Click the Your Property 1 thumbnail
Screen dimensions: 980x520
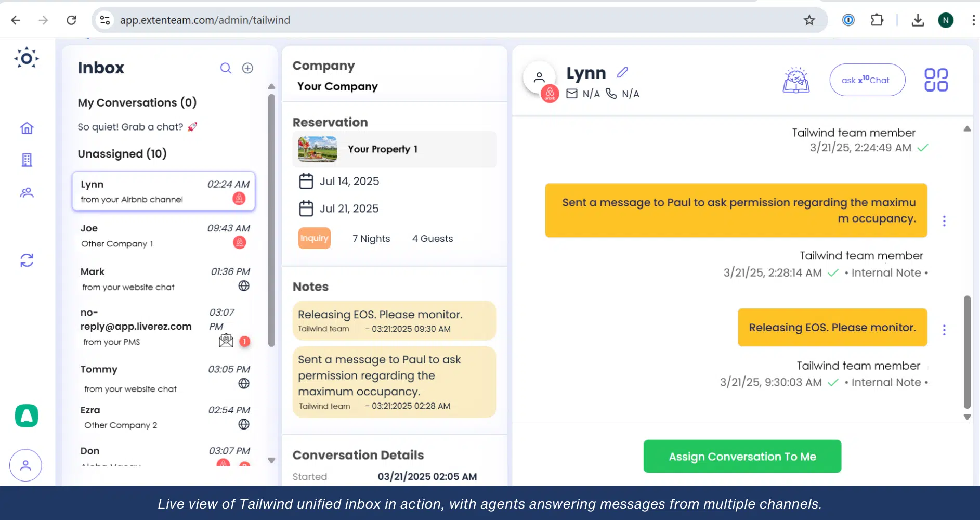pos(318,149)
